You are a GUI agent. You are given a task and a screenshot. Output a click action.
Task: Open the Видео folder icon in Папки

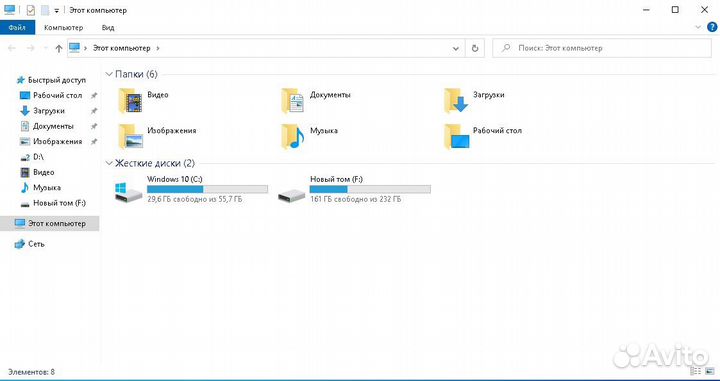[130, 101]
